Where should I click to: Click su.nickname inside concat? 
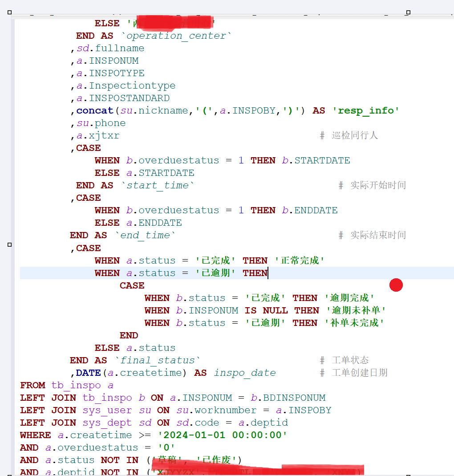click(x=154, y=110)
